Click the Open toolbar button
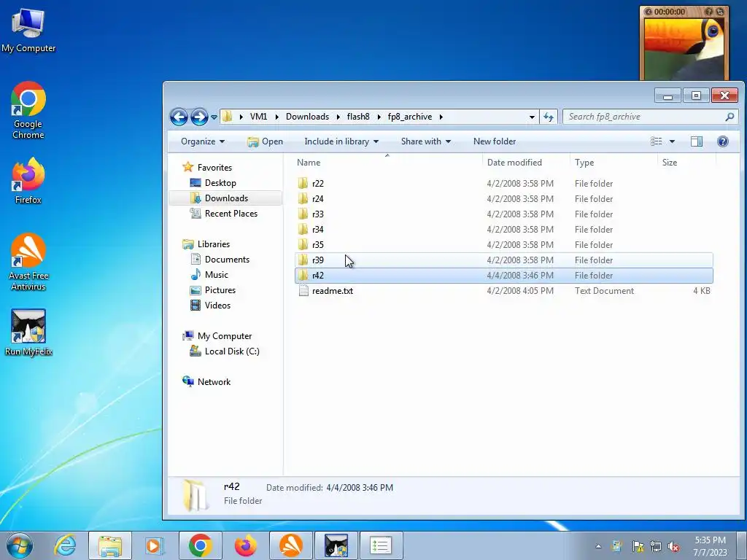747x560 pixels. pos(266,141)
